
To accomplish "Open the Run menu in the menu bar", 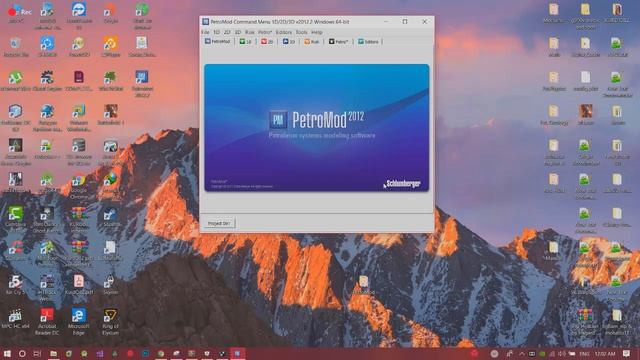I will pyautogui.click(x=249, y=32).
